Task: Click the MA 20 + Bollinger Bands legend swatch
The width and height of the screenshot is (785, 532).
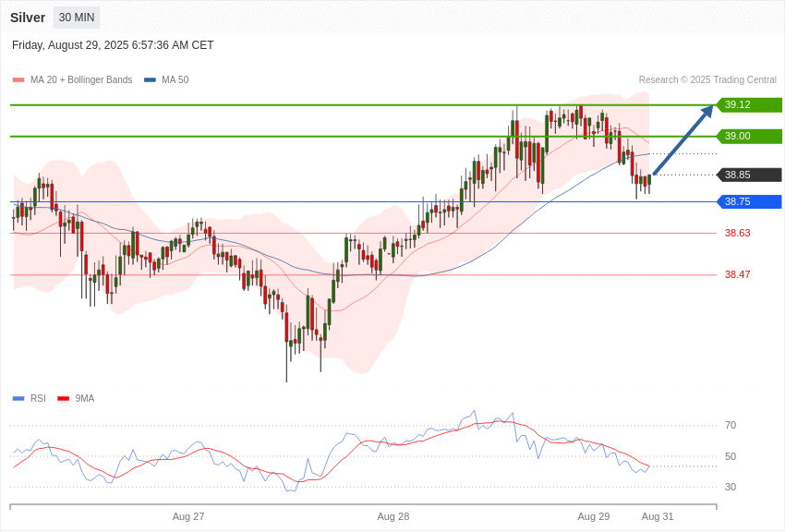Action: tap(18, 79)
